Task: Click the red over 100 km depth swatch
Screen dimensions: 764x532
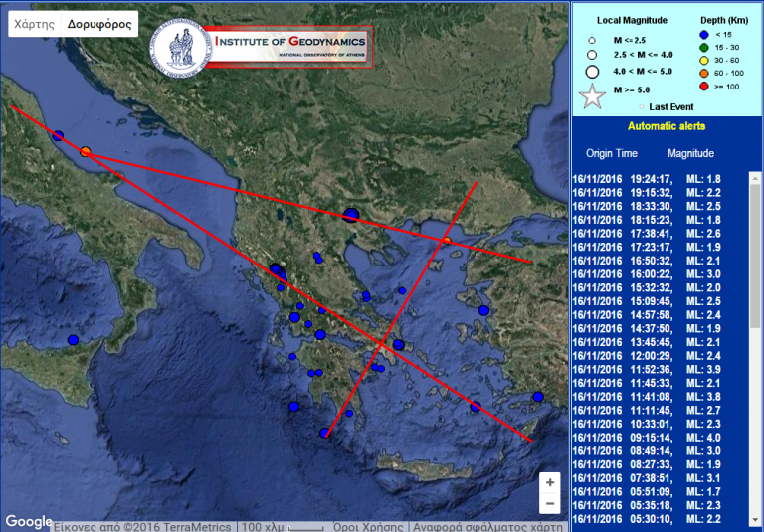Action: (x=704, y=87)
